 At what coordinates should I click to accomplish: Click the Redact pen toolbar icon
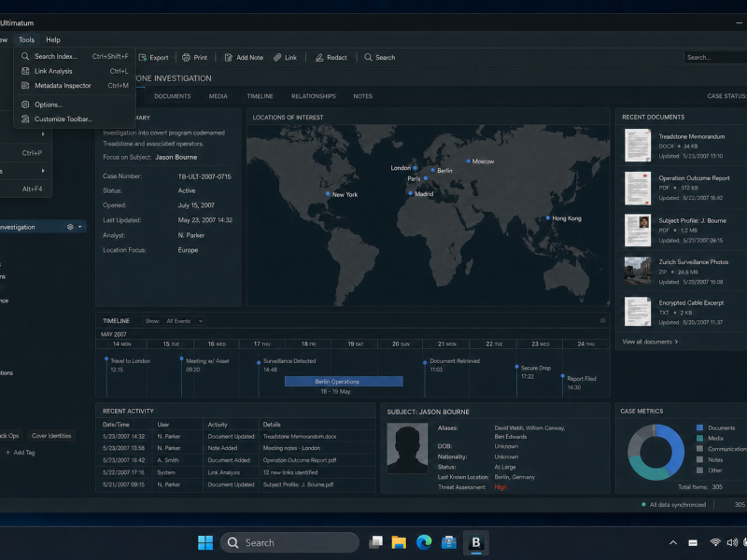point(319,58)
